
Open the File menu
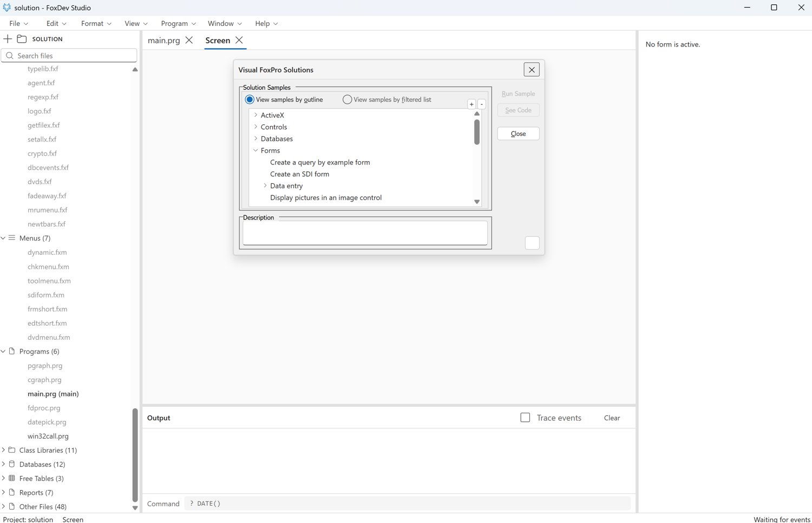(x=18, y=23)
